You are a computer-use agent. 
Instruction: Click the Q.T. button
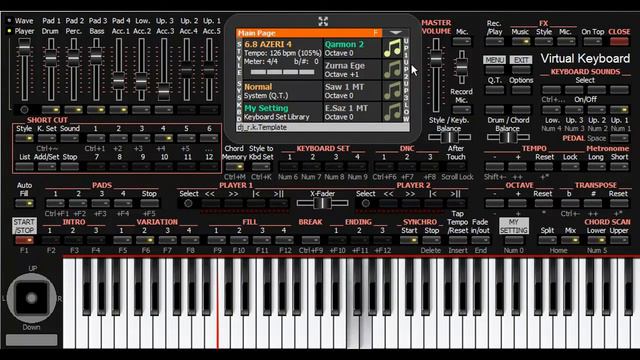(x=494, y=89)
